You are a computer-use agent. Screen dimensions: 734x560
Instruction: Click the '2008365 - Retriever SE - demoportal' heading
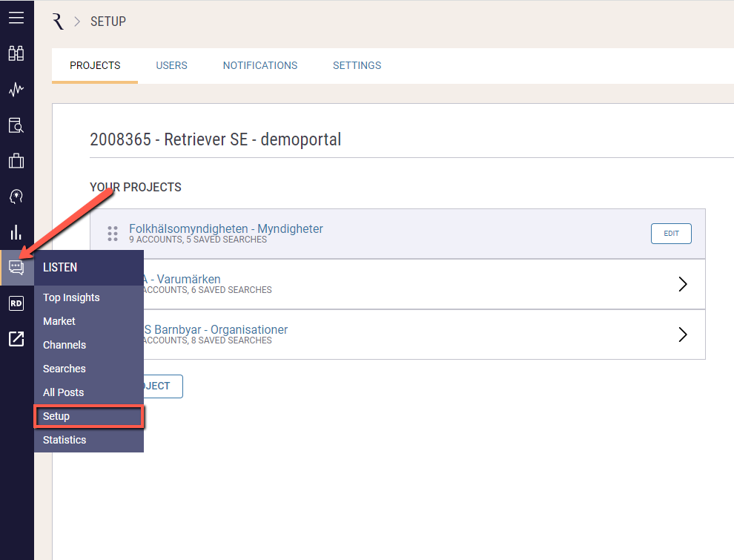tap(215, 139)
